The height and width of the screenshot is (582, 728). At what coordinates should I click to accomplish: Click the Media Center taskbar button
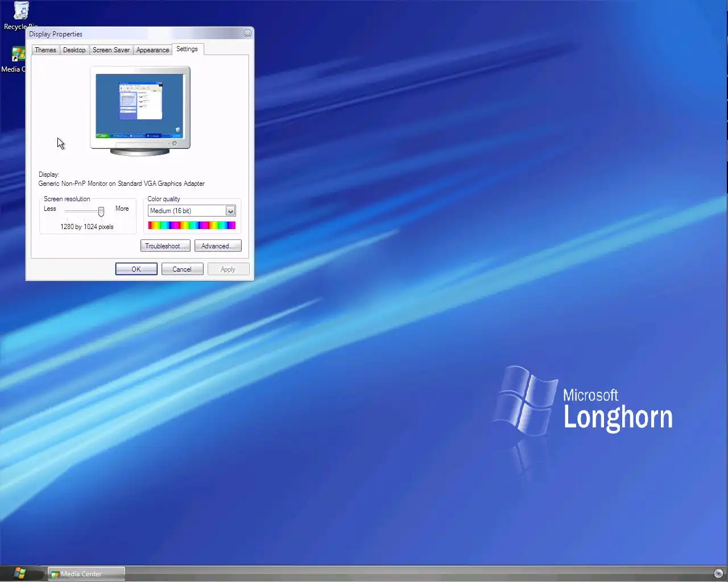coord(86,573)
